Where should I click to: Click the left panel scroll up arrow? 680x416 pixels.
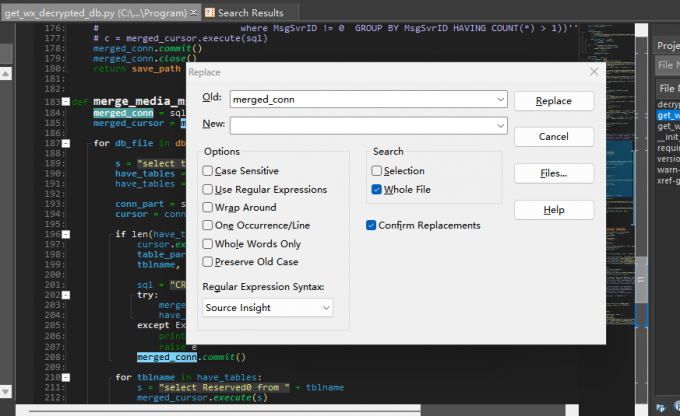click(6, 74)
